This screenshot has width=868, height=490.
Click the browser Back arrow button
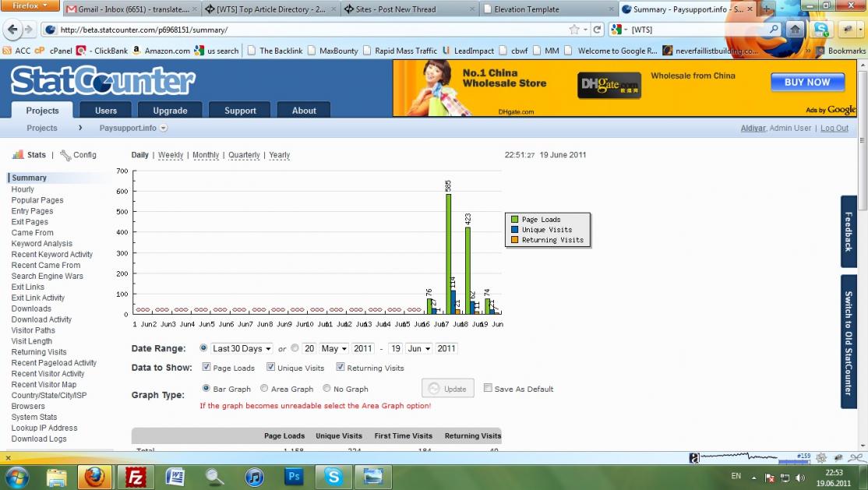12,30
